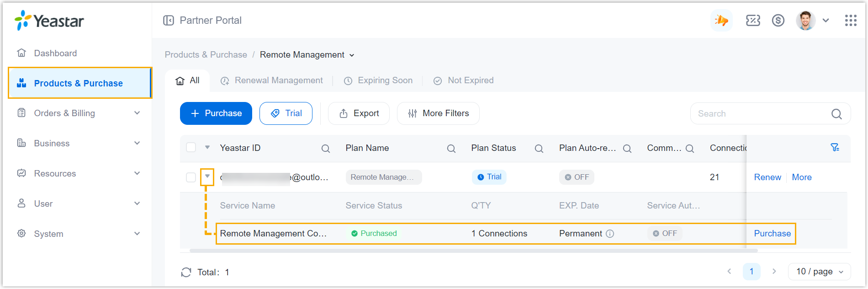This screenshot has width=868, height=289.
Task: Open the coupon ticket icon in header
Action: 753,21
